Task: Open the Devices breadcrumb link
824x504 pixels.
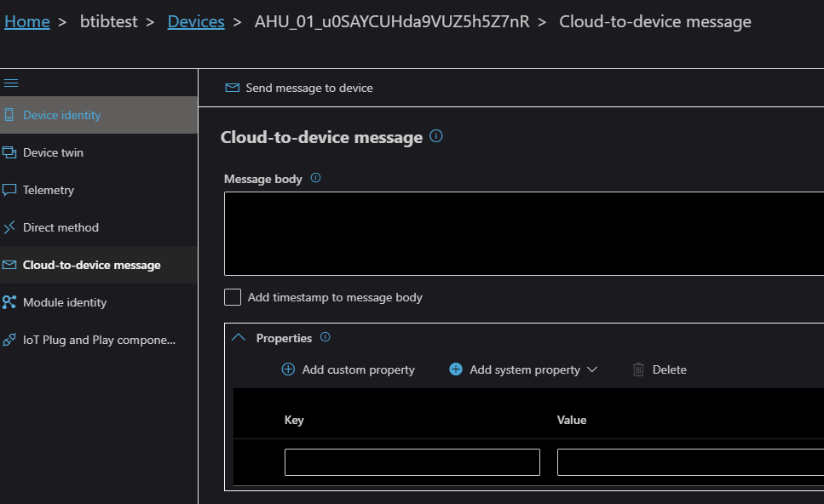Action: (x=196, y=21)
